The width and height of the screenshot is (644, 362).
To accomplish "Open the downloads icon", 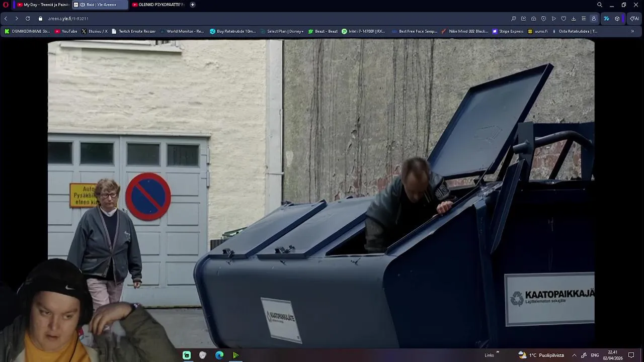I will (574, 19).
